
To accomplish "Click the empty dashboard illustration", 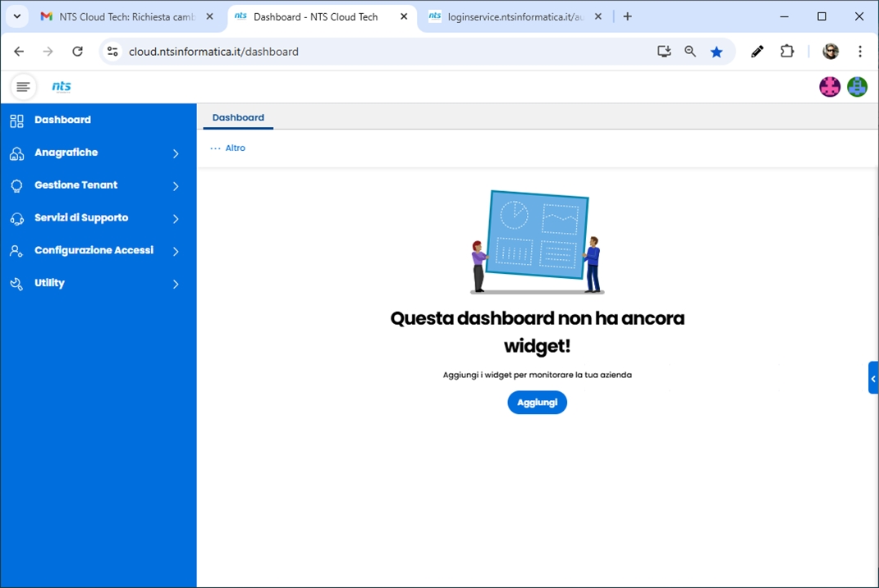I will [x=537, y=242].
